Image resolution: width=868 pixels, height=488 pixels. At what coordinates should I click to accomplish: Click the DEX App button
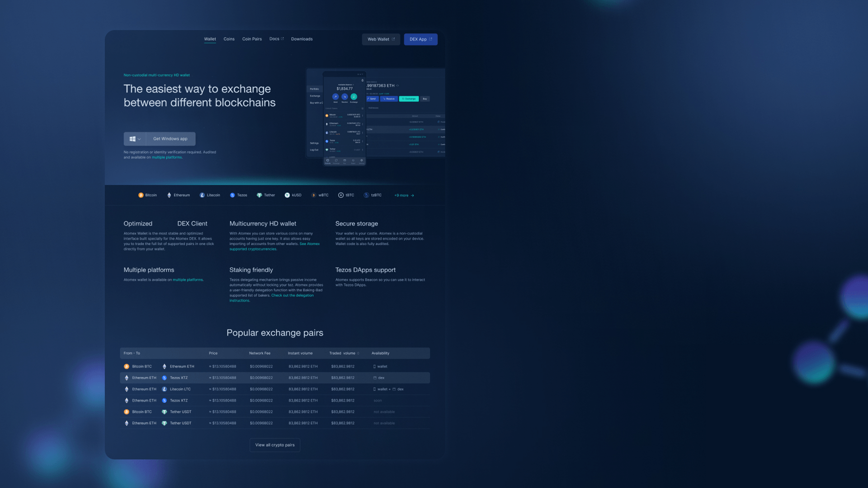coord(420,39)
